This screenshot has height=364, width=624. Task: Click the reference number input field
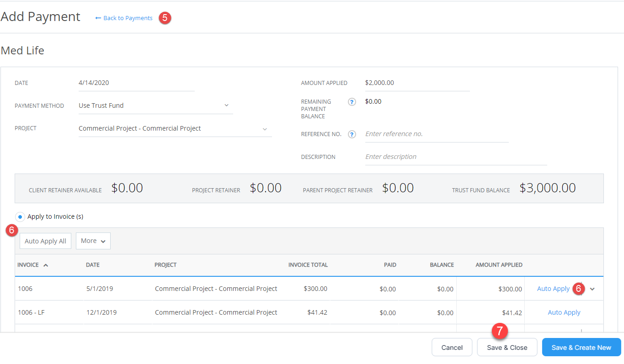point(437,134)
